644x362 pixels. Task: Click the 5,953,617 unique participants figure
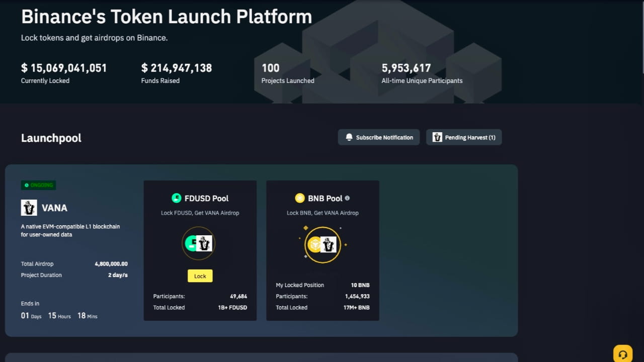point(407,68)
